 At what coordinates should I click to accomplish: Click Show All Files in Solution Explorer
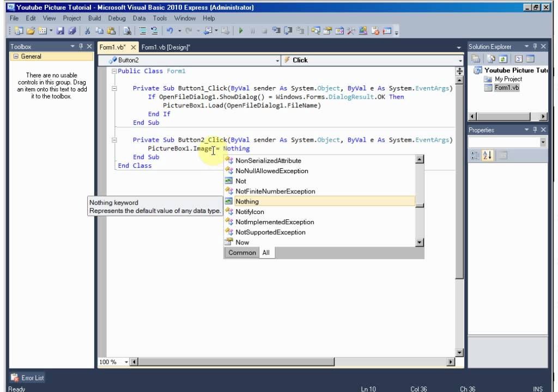click(x=491, y=59)
